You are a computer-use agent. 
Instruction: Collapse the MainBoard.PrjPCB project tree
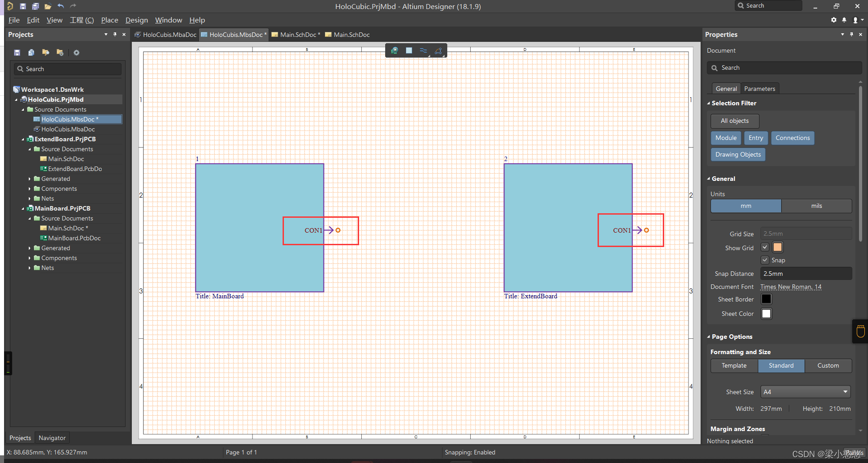(23, 209)
